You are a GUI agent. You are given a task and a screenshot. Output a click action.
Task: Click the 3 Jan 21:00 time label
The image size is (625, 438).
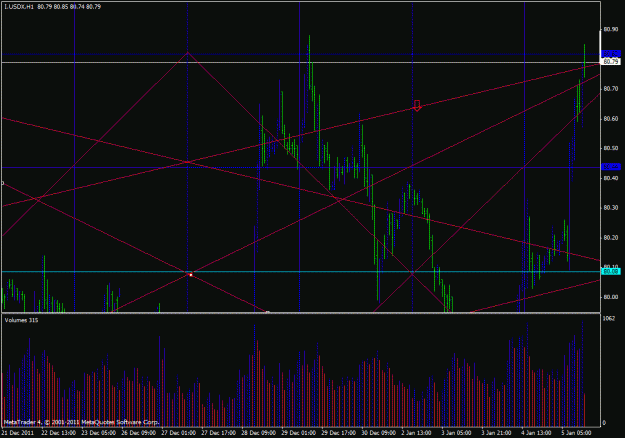496,433
